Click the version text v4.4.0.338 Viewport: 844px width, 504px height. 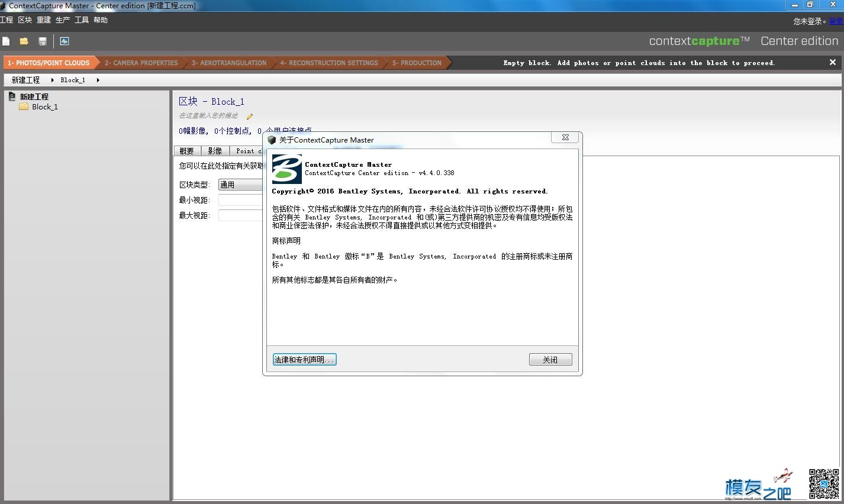(x=437, y=173)
